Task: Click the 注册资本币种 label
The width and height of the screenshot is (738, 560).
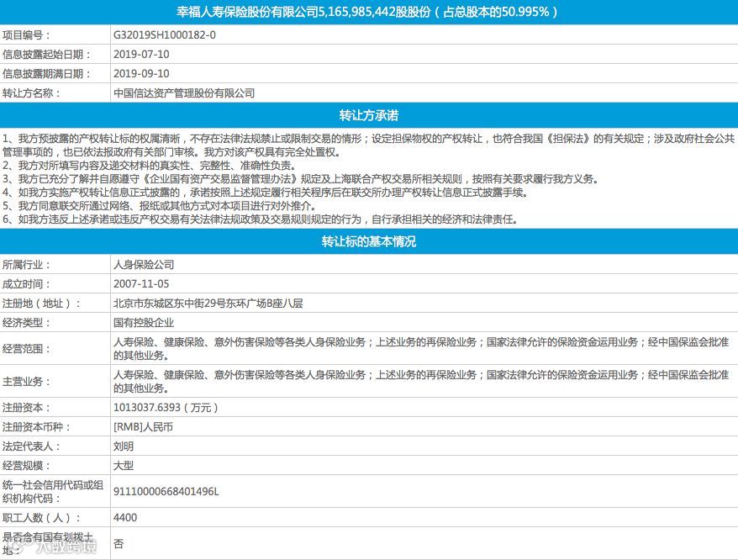Action: click(x=37, y=426)
